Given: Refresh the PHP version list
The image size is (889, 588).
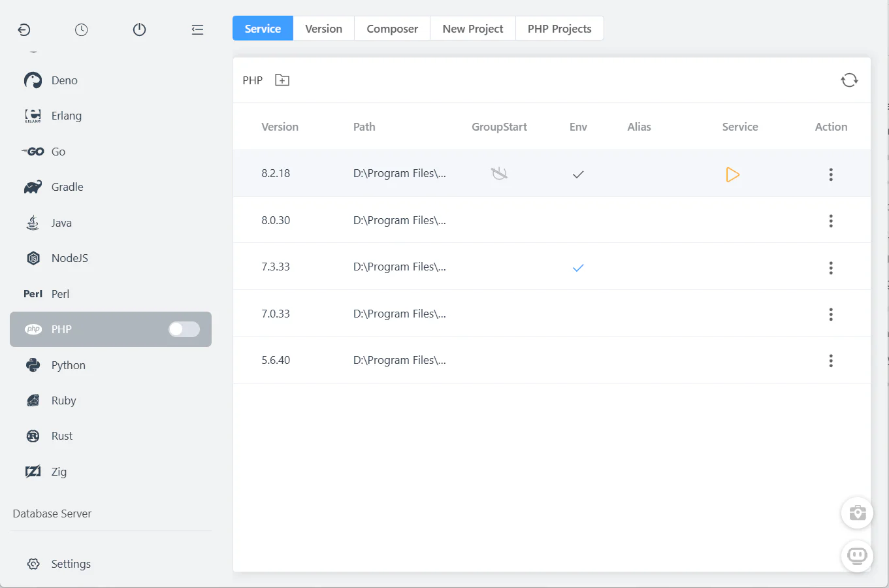Looking at the screenshot, I should [849, 80].
